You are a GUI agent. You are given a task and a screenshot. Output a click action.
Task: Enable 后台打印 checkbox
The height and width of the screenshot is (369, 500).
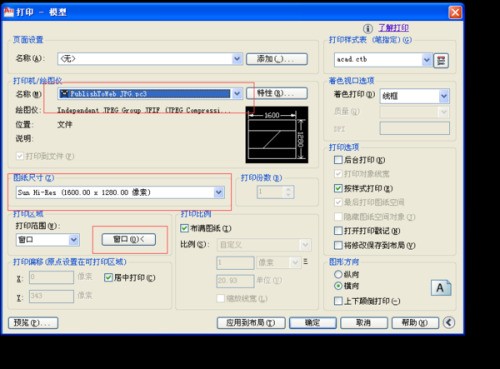click(x=338, y=160)
